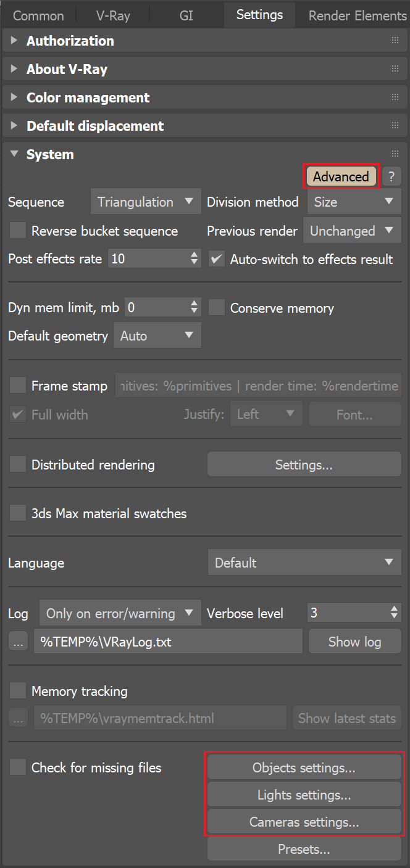
Task: Open the Division method dropdown
Action: [354, 201]
